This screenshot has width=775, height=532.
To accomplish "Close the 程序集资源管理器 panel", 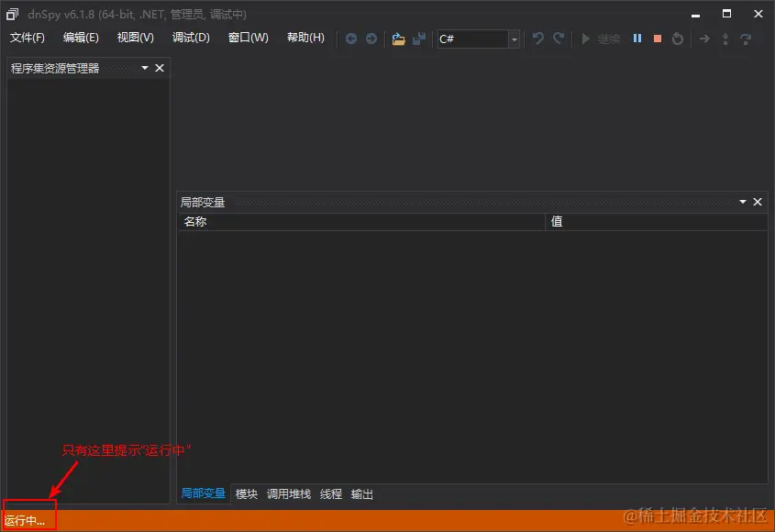I will click(160, 68).
